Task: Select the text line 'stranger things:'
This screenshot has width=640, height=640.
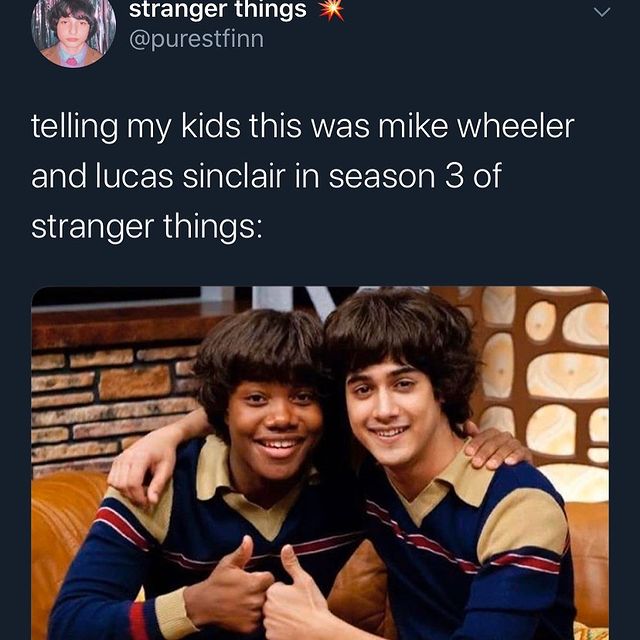Action: [147, 227]
